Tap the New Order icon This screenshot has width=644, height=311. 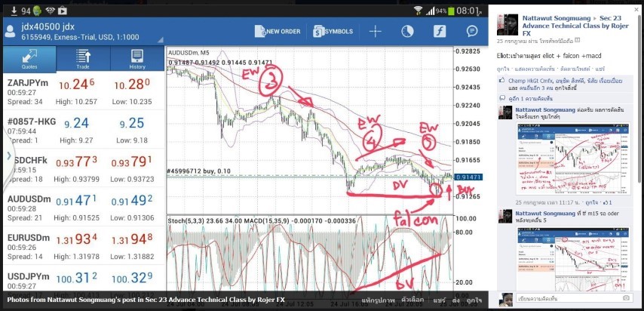261,31
